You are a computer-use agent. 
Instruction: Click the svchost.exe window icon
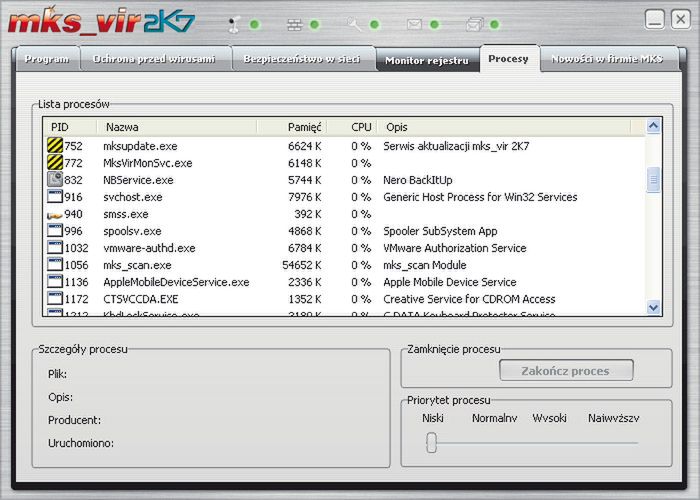[x=55, y=196]
